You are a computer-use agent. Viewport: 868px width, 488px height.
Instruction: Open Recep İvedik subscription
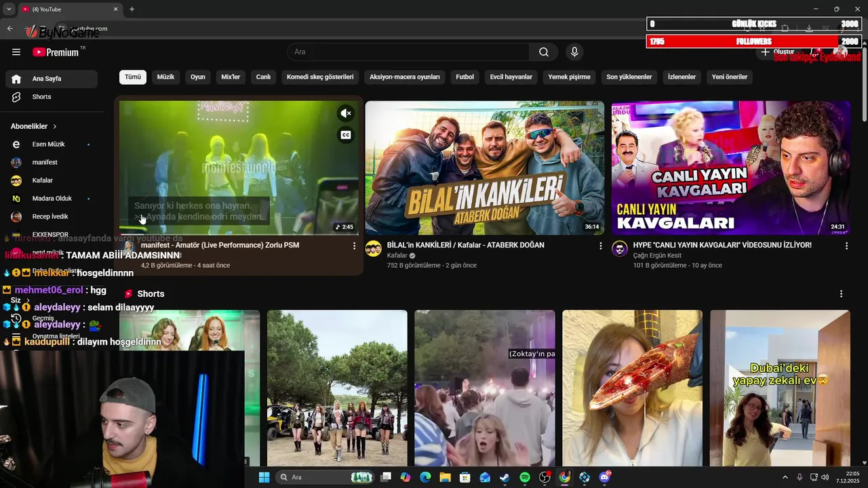coord(52,217)
